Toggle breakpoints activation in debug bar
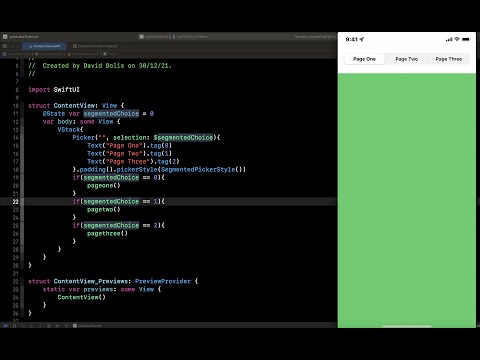This screenshot has height=360, width=480. coord(6,326)
